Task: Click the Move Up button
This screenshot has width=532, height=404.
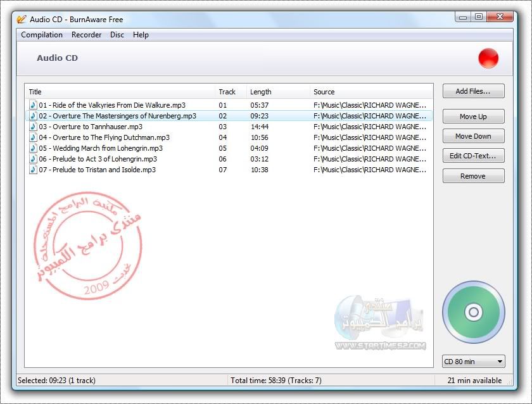Action: coord(473,117)
